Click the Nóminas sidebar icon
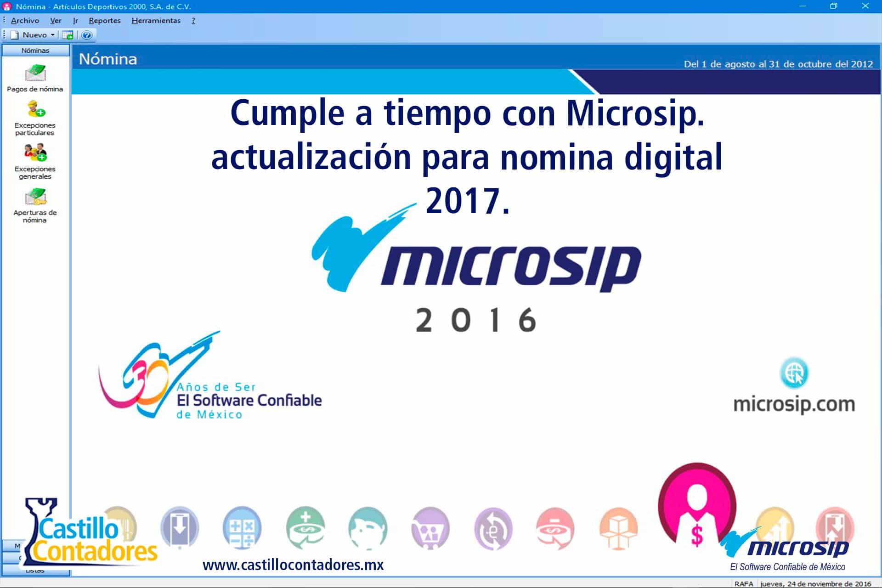882x588 pixels. 36,50
